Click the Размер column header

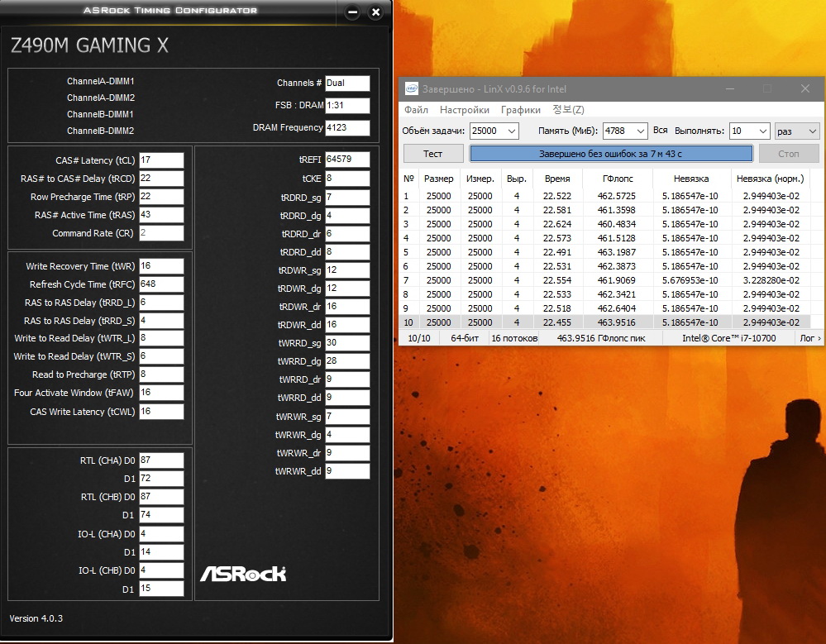click(x=439, y=179)
